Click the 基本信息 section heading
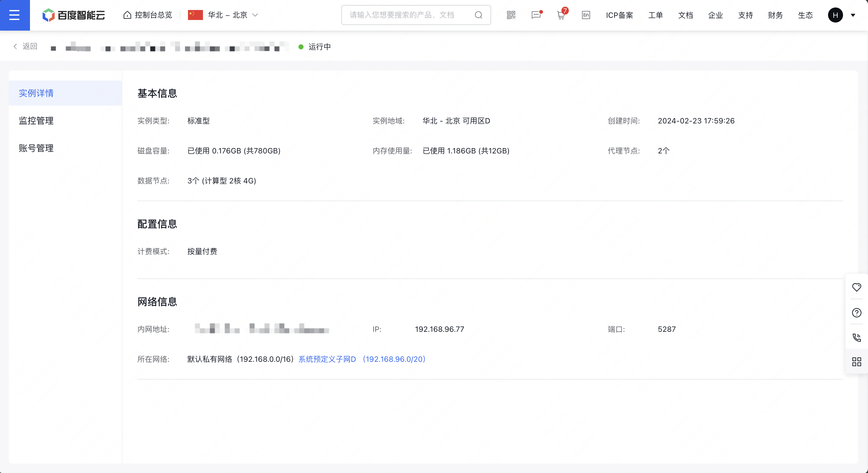 coord(157,93)
